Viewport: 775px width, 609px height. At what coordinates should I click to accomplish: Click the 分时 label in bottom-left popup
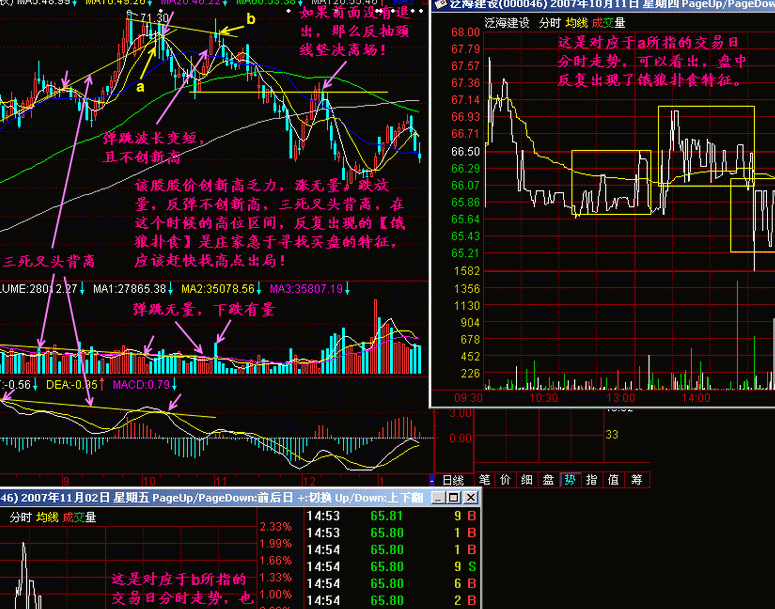pyautogui.click(x=20, y=517)
